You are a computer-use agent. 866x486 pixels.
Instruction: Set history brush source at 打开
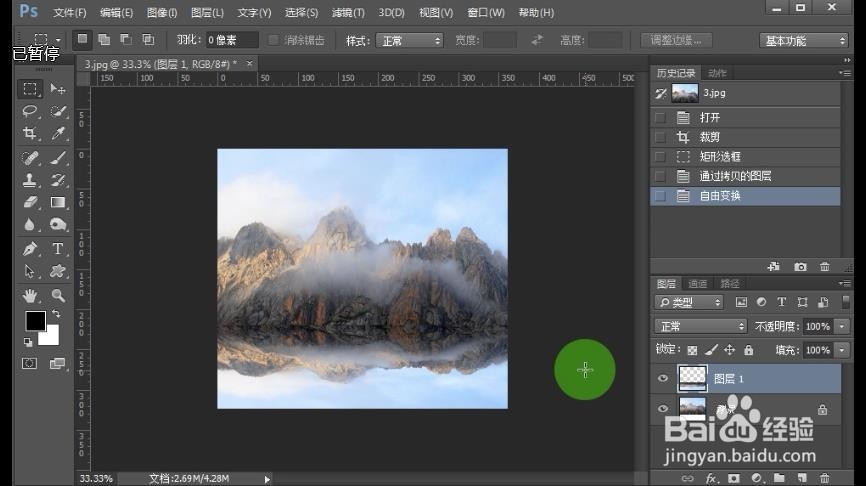point(660,118)
